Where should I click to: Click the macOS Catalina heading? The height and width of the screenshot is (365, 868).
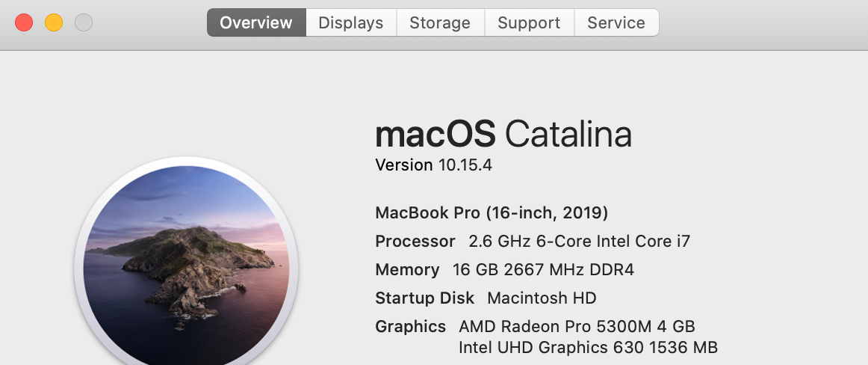503,135
